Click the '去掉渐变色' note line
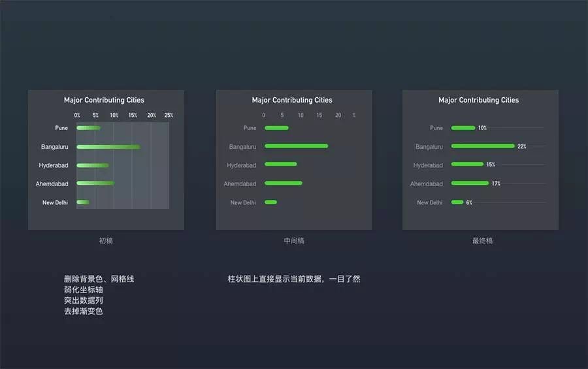Viewport: 588px width, 369px height. coord(83,312)
